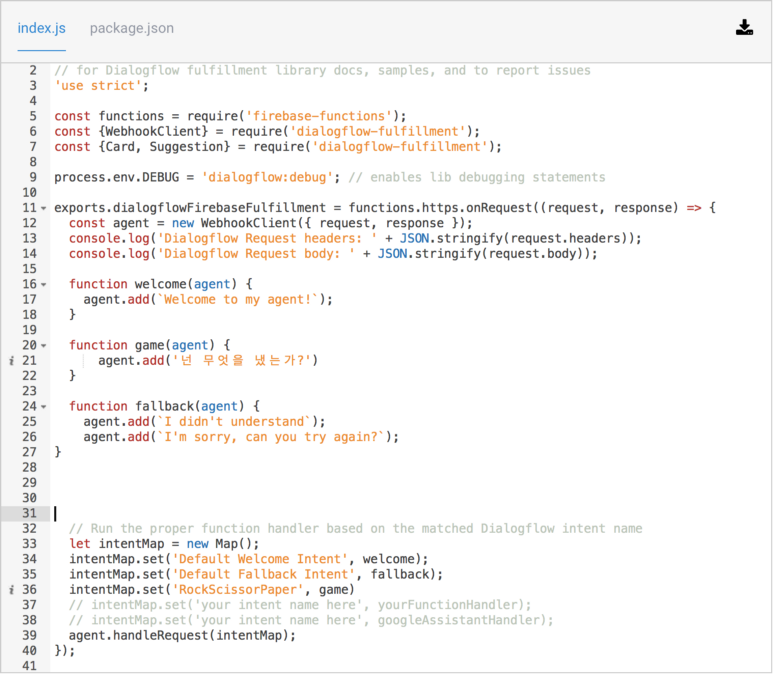Click the download code icon
Screen dimensions: 773x674
[x=744, y=28]
